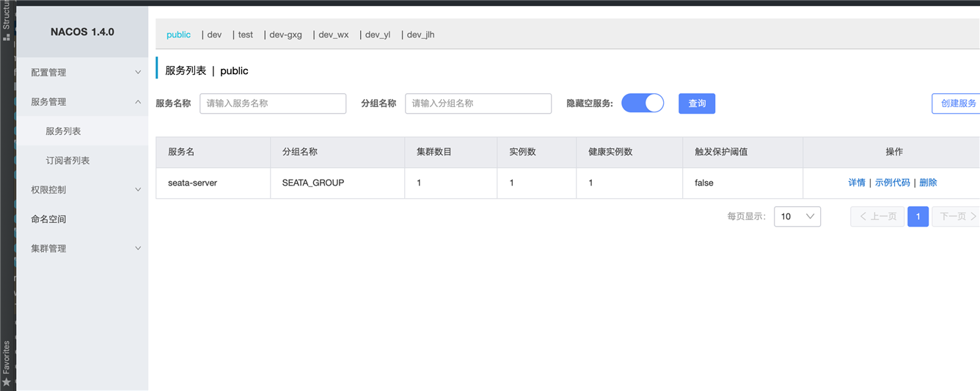
Task: Focus the 服务名称 input field
Action: pyautogui.click(x=273, y=103)
